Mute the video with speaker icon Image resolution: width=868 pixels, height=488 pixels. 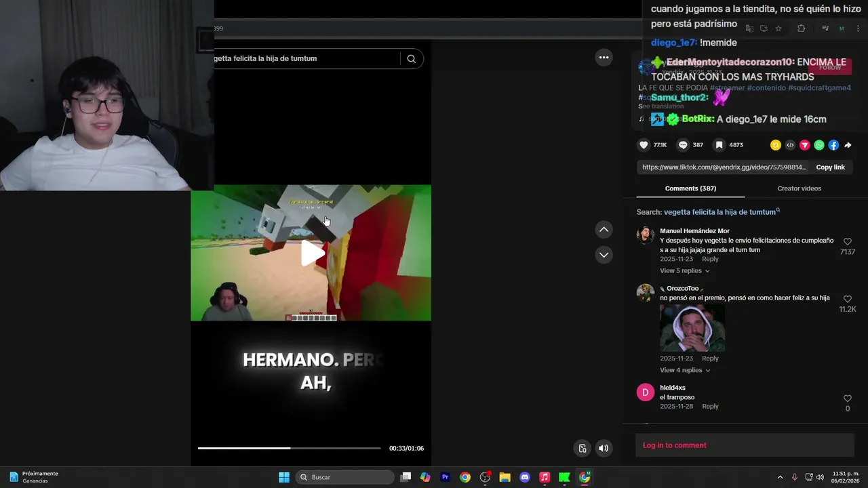coord(604,448)
